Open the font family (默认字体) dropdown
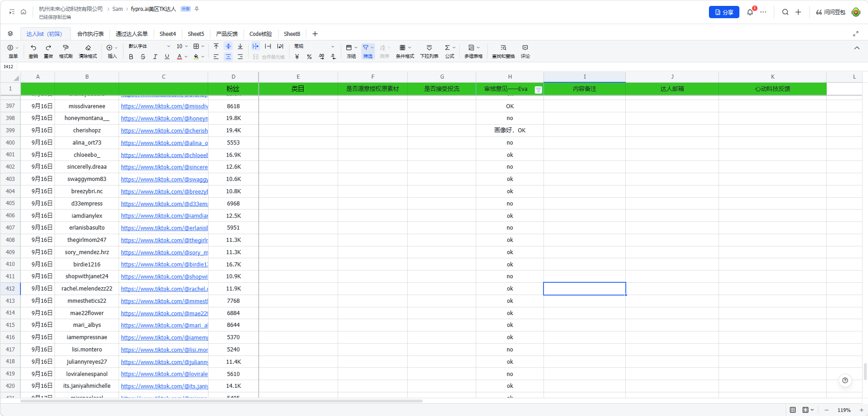The image size is (868, 416). point(150,46)
